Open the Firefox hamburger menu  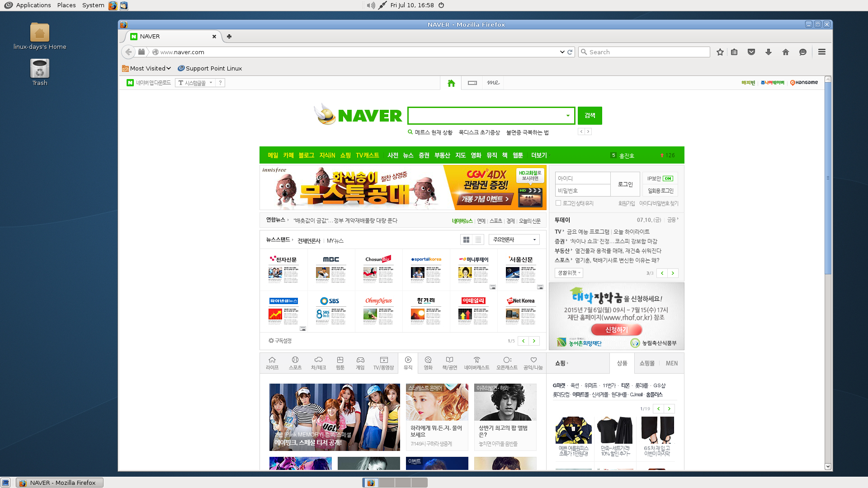coord(822,52)
